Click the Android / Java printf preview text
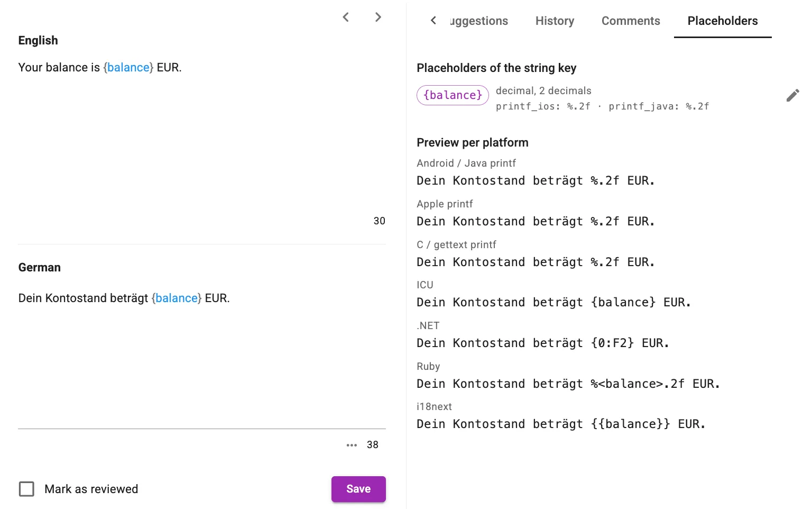This screenshot has width=812, height=509. point(536,181)
